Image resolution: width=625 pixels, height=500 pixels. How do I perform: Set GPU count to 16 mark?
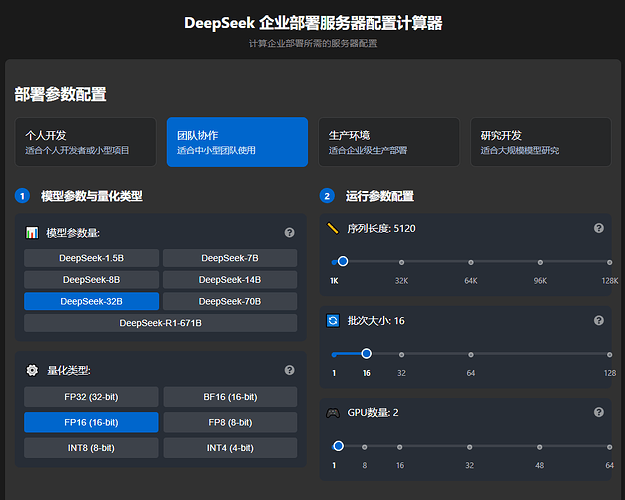tap(399, 447)
